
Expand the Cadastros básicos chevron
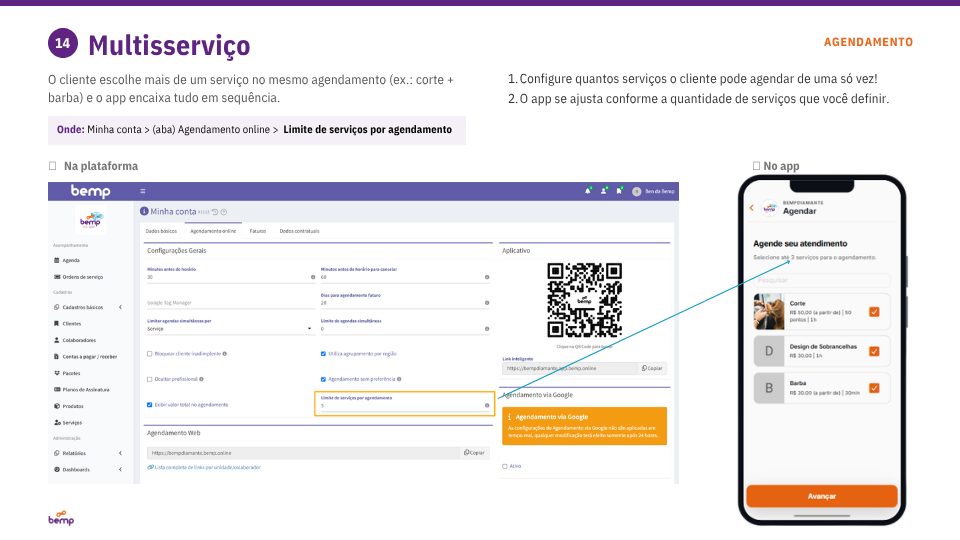121,307
